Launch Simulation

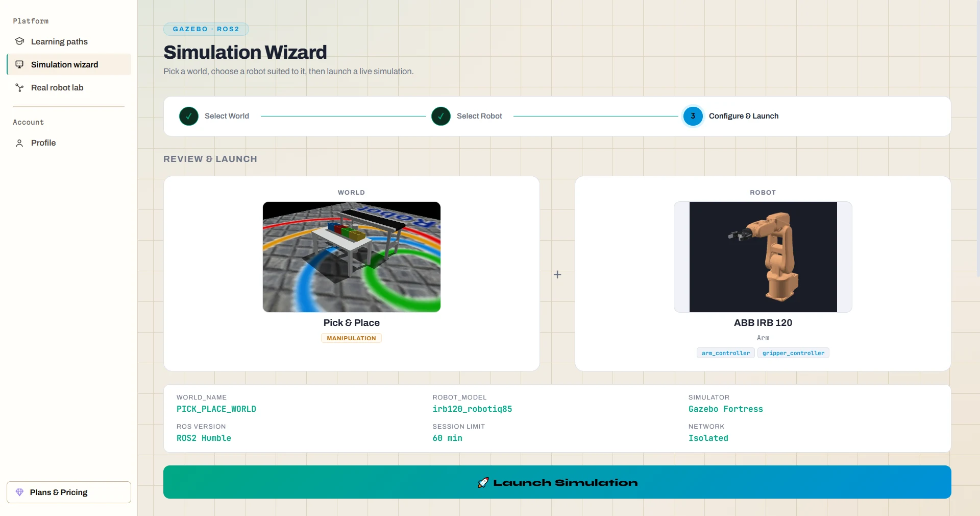(557, 482)
